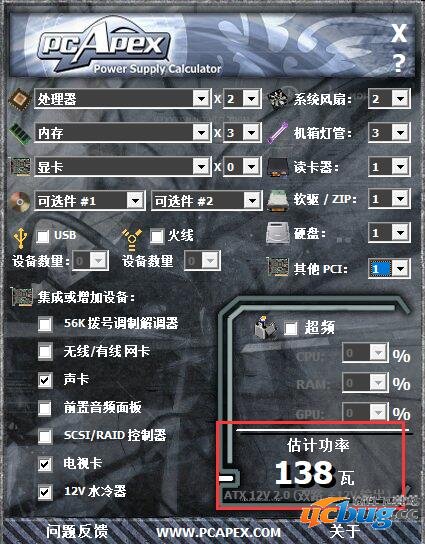The width and height of the screenshot is (425, 544).
Task: Open the 问题反馈 feedback link
Action: (x=77, y=531)
